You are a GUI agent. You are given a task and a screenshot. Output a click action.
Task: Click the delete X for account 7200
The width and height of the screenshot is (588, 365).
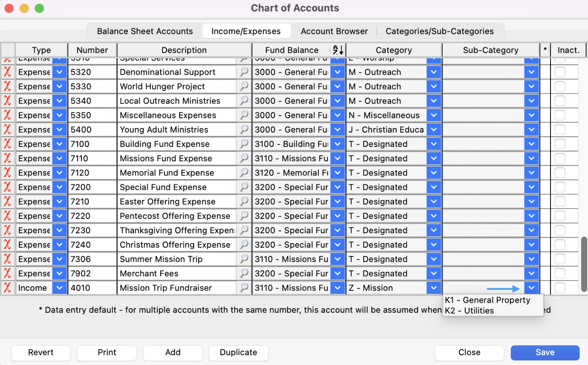[7, 187]
